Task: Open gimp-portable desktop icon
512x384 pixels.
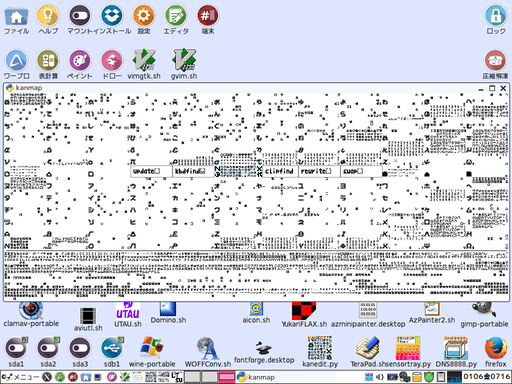Action: coord(484,310)
